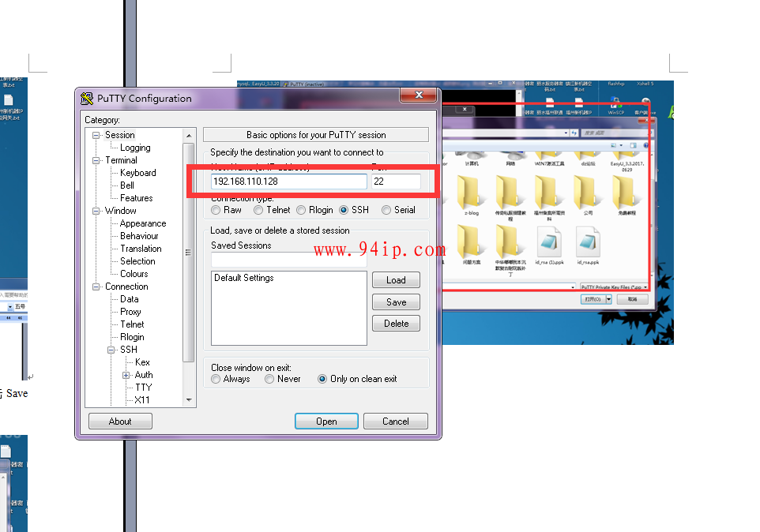Viewport: 760px width, 532px height.
Task: Click the PuTTY icon in the dialog title bar
Action: click(x=87, y=98)
